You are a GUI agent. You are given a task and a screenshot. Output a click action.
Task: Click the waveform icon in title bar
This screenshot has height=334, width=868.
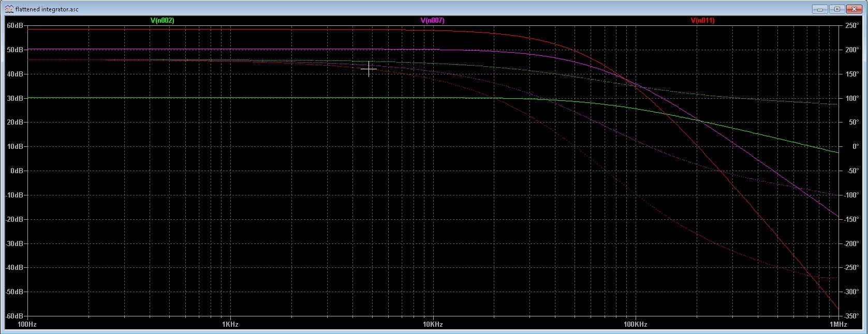[9, 9]
